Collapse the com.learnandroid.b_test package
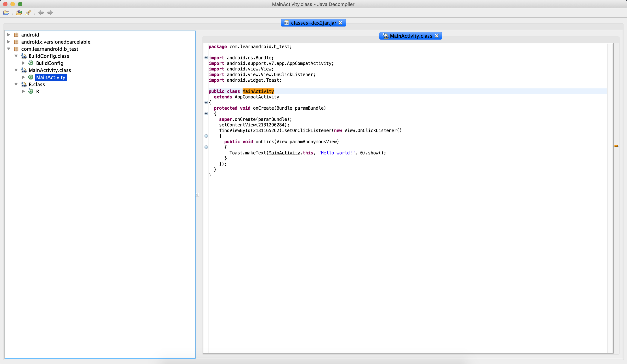This screenshot has width=627, height=364. point(9,49)
